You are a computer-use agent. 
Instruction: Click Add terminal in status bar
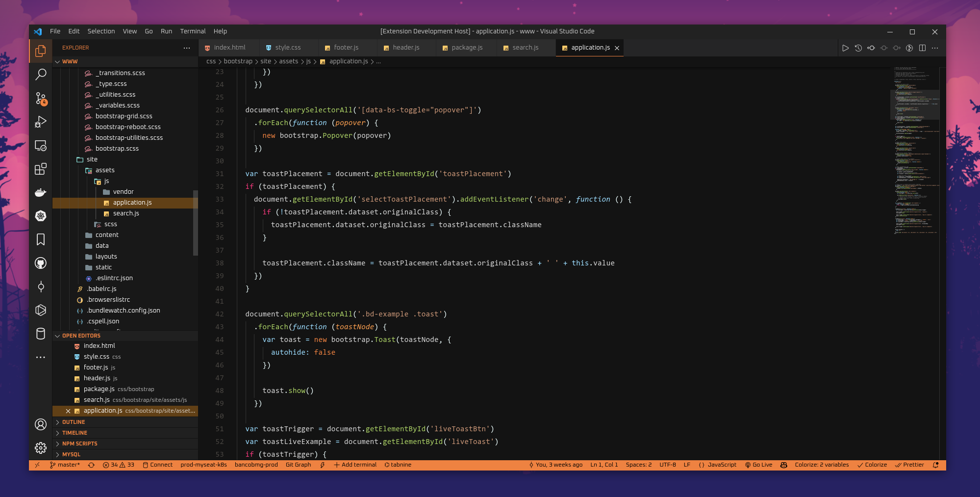pos(355,465)
